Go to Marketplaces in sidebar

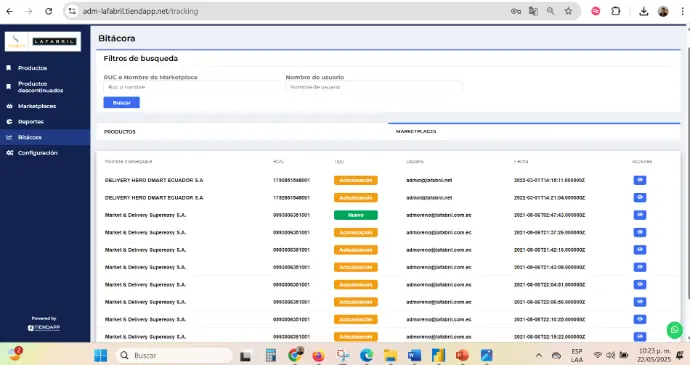37,106
